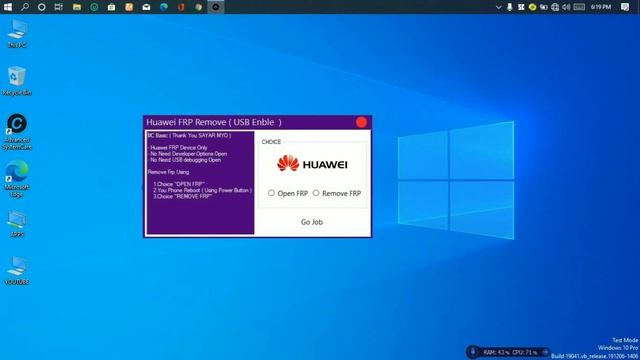The width and height of the screenshot is (640, 360).
Task: Open the clock showing 6:19 PM
Action: tap(601, 7)
